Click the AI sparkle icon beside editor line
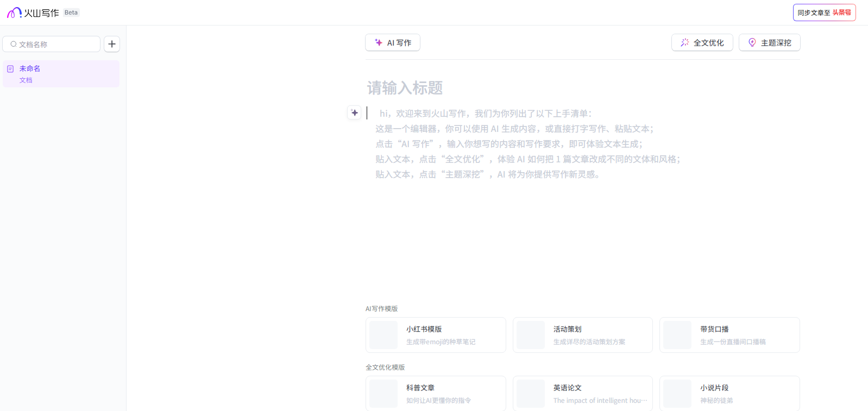 (354, 112)
